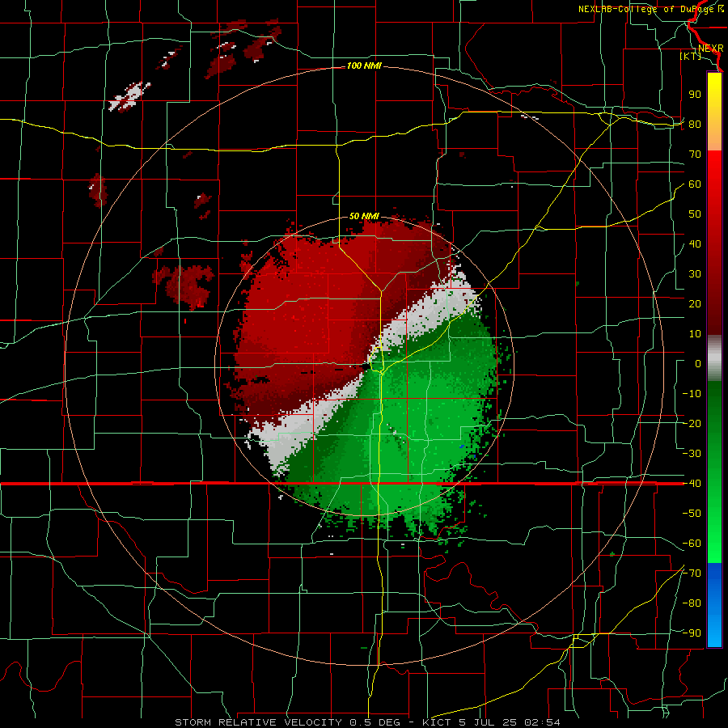This screenshot has width=728, height=728.
Task: Click the -70 scale value
Action: click(692, 574)
